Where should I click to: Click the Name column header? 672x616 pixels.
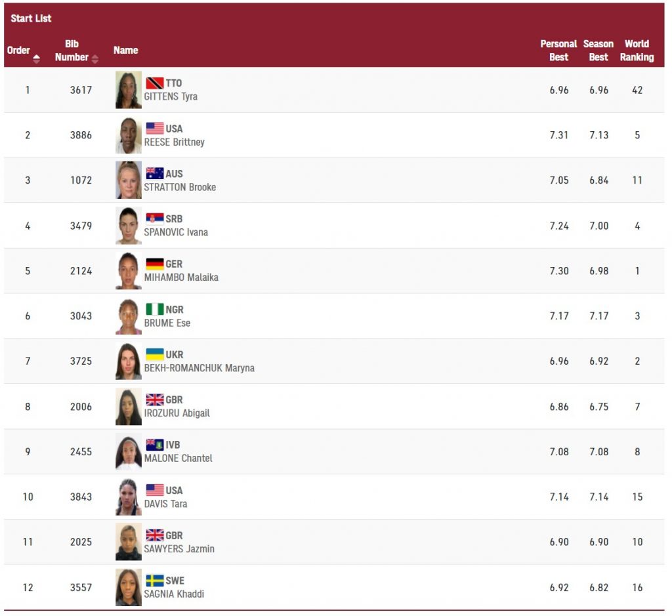[x=125, y=51]
